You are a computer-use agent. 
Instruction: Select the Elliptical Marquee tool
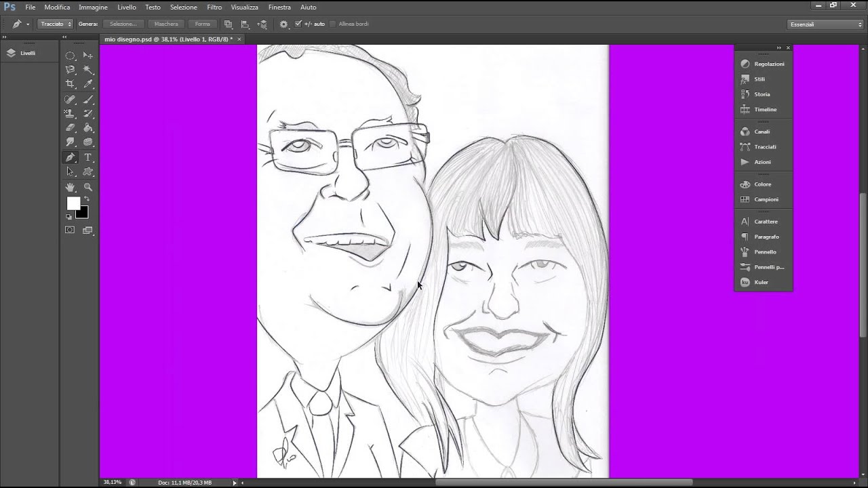(70, 55)
